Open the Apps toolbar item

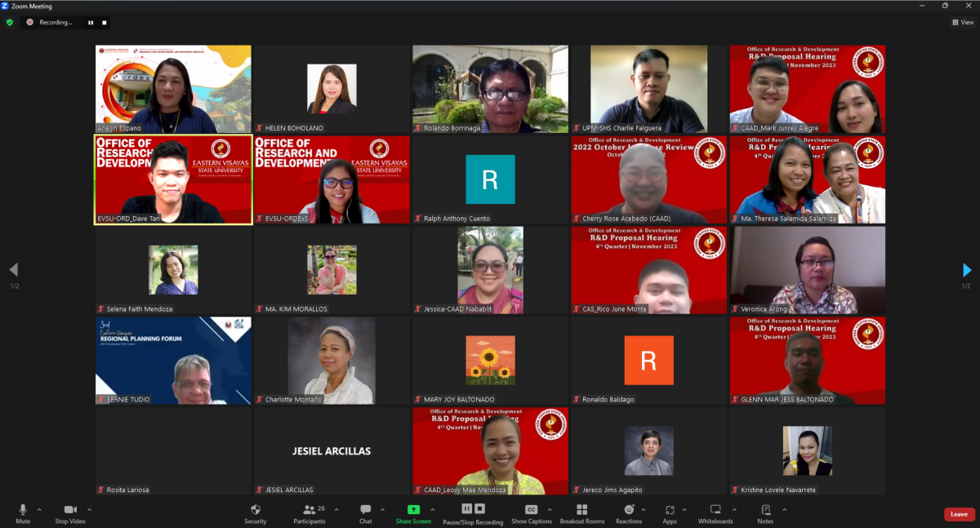click(669, 510)
